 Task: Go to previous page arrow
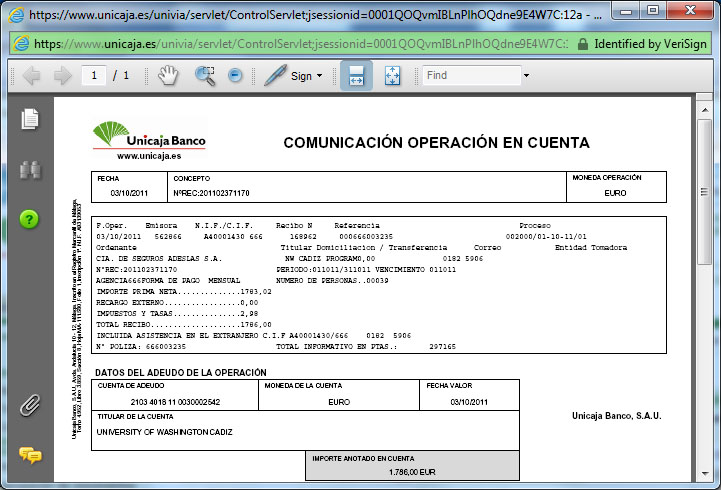pos(31,75)
